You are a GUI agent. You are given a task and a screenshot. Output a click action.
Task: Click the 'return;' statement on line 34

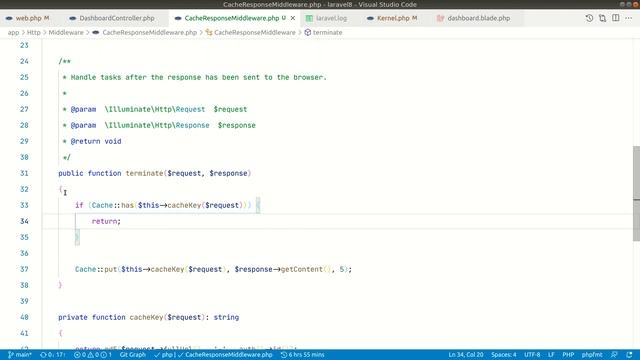tap(106, 221)
